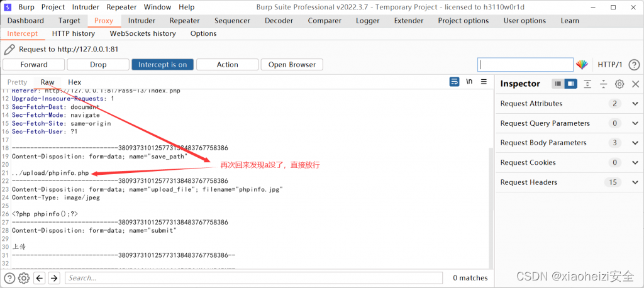Screen dimensions: 644x288
Task: Expand Request Cookies section
Action: coord(635,163)
